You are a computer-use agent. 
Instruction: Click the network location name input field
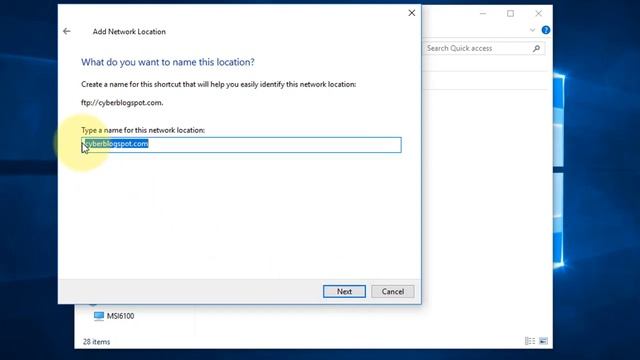[241, 145]
